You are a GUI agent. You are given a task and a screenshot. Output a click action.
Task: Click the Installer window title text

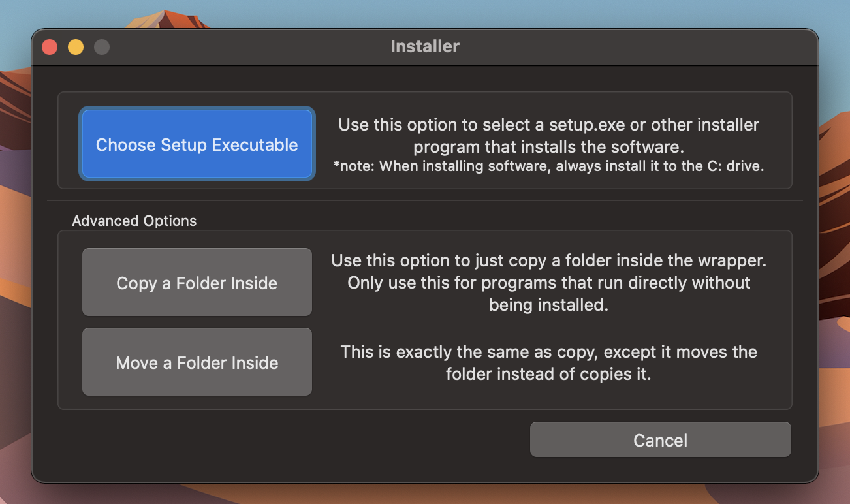click(424, 46)
